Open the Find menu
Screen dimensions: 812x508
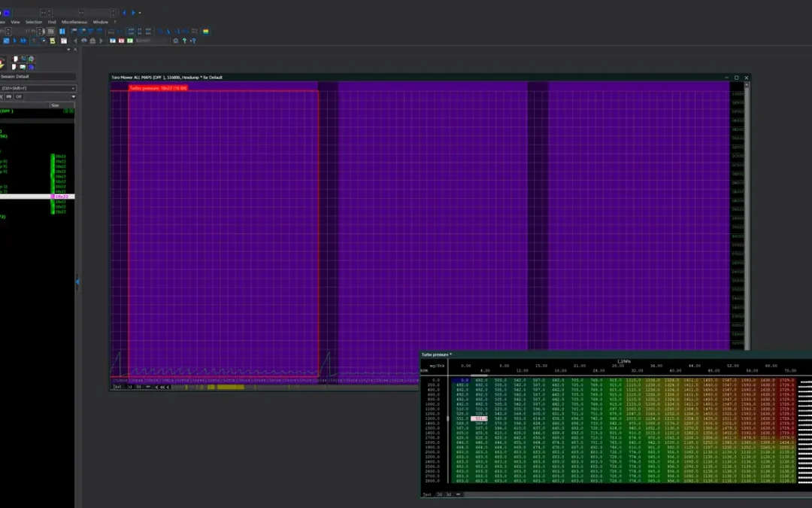point(52,23)
